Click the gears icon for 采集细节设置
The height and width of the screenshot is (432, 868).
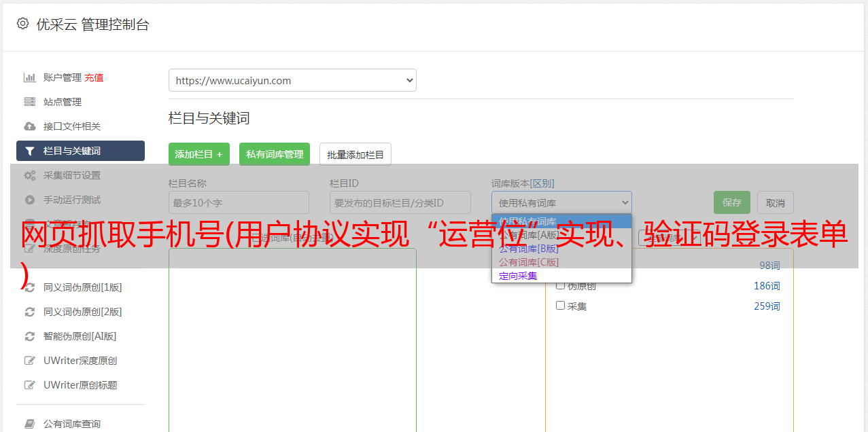tap(30, 175)
